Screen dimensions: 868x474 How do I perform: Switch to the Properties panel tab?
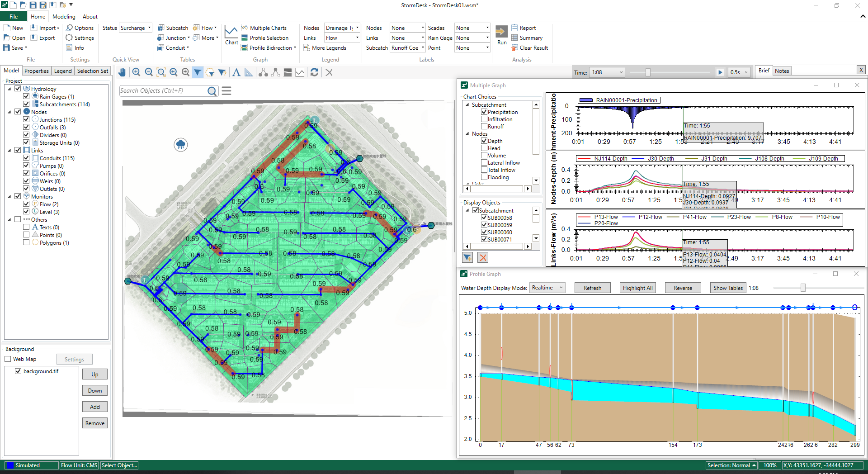tap(37, 71)
